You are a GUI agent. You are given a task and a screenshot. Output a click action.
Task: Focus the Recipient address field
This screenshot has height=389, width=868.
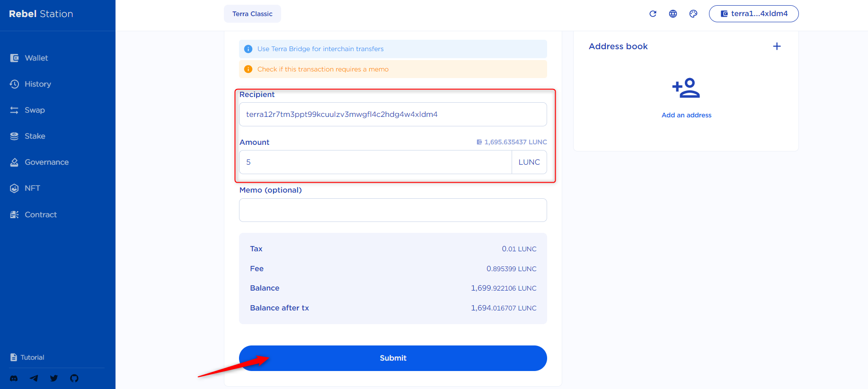pyautogui.click(x=393, y=115)
